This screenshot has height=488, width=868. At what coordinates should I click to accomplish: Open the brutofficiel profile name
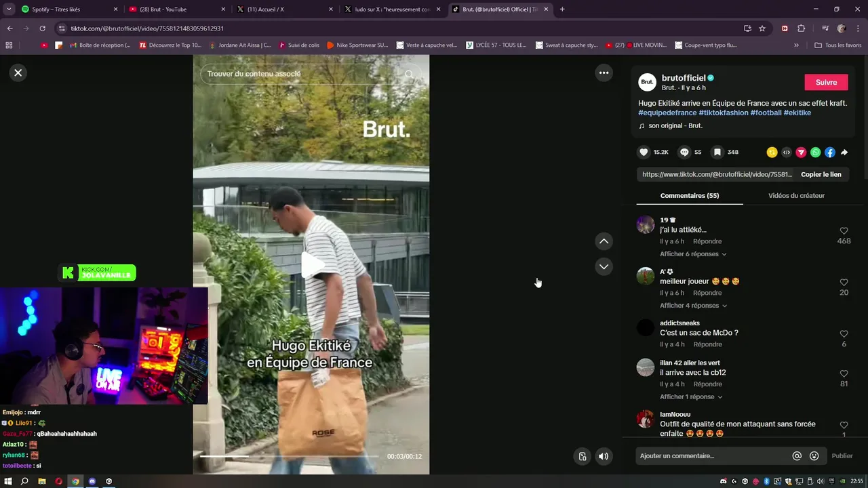[x=684, y=78]
